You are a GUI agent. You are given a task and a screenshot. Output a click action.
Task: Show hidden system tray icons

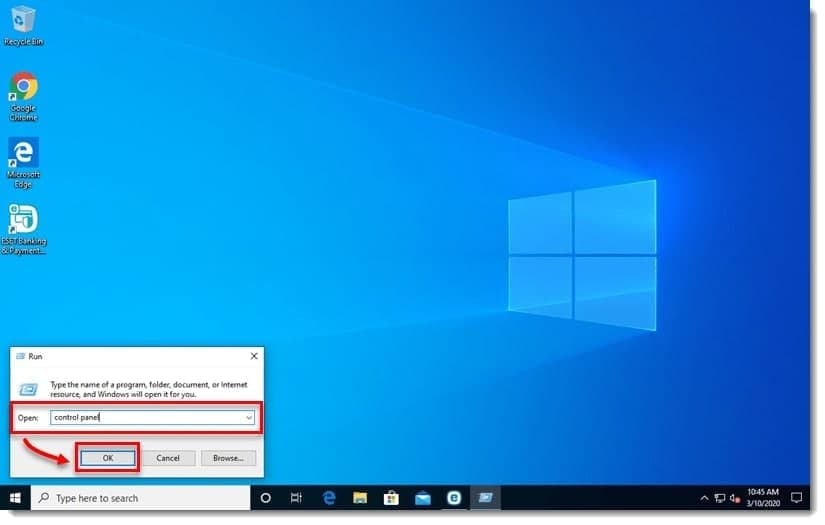[705, 497]
